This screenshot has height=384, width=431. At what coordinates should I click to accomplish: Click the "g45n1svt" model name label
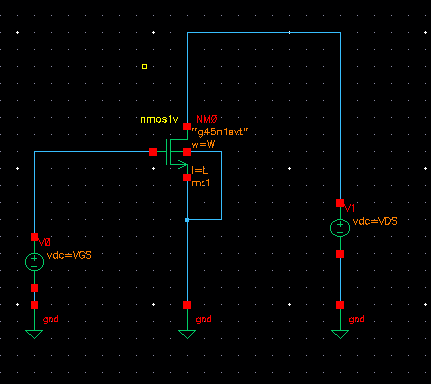point(220,132)
